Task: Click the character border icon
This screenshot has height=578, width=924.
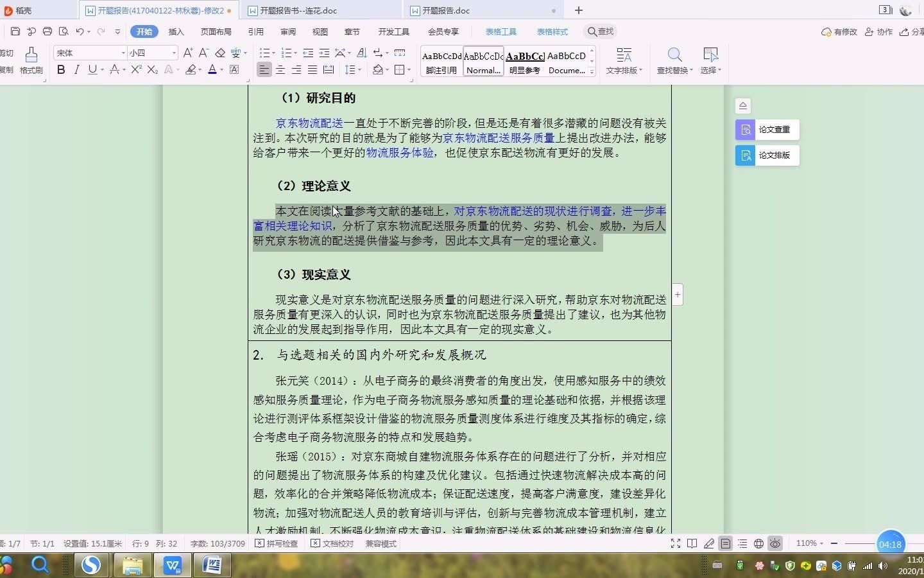Action: [234, 69]
